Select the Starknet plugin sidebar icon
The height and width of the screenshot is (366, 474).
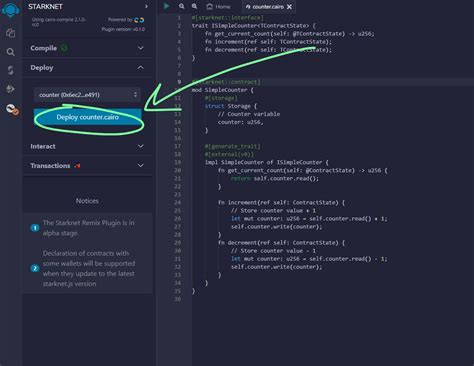(12, 109)
